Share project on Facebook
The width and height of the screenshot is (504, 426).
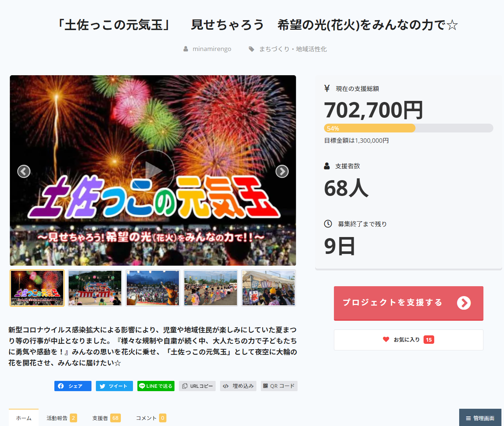point(73,386)
